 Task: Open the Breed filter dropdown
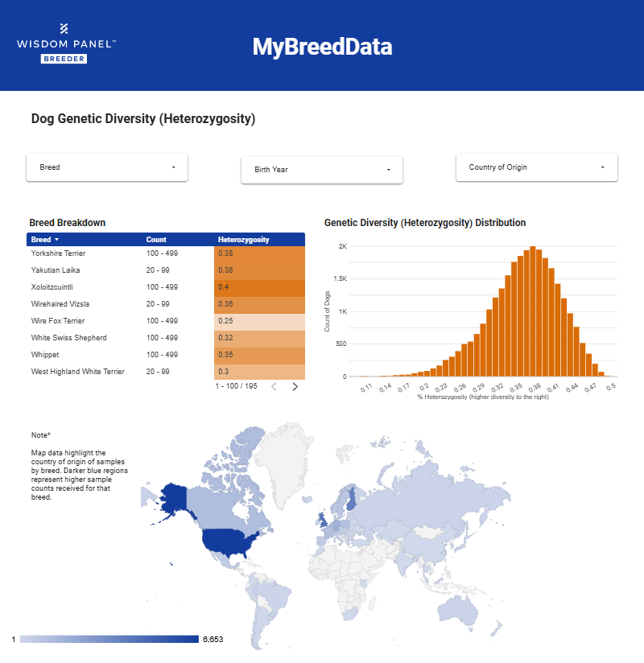107,167
